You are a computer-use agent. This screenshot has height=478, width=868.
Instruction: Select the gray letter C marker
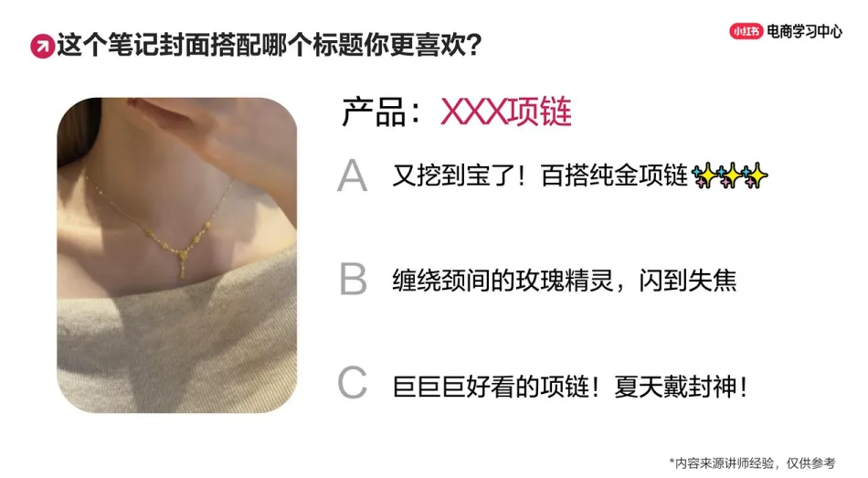[353, 383]
